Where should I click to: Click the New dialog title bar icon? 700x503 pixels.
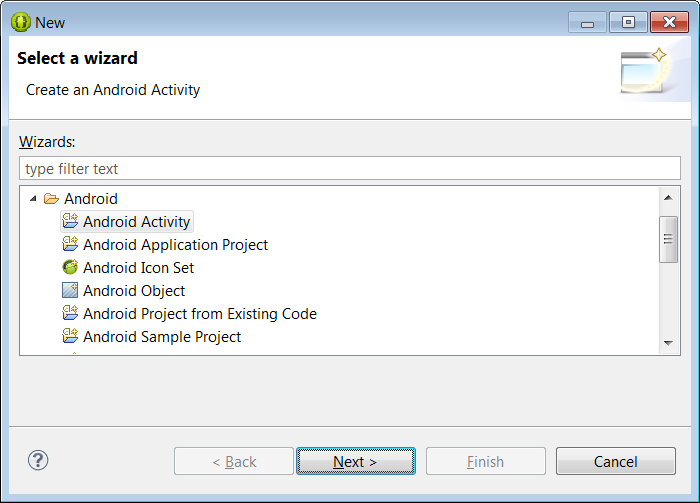tap(20, 22)
